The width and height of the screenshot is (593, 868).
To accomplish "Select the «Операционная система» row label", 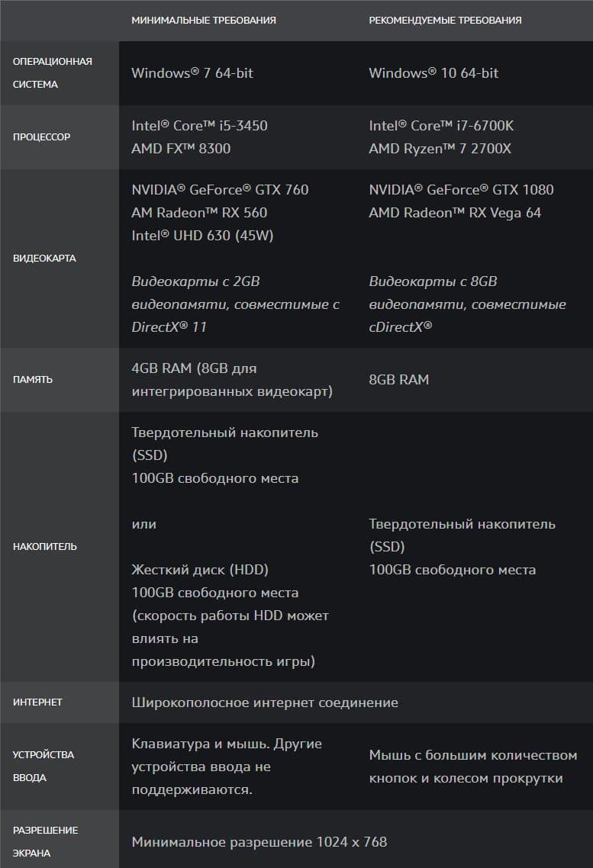I will click(x=52, y=72).
